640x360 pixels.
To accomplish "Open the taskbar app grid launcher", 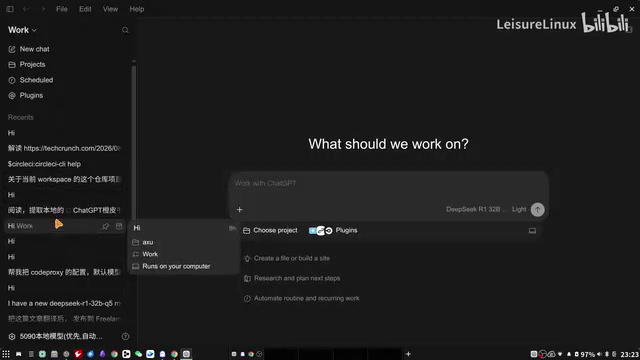I will tap(6, 354).
